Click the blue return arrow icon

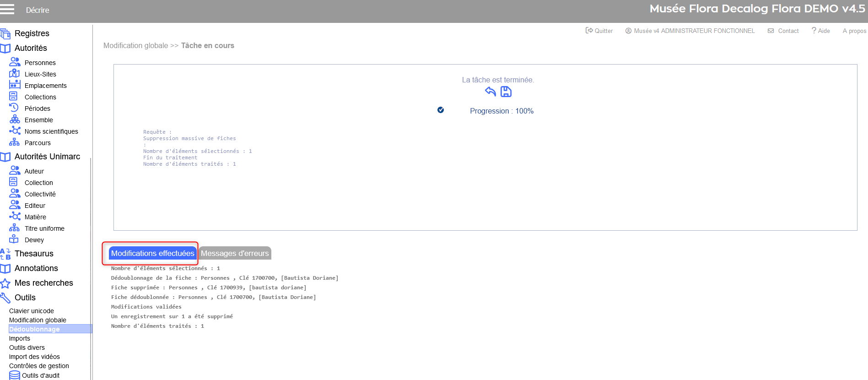(490, 92)
